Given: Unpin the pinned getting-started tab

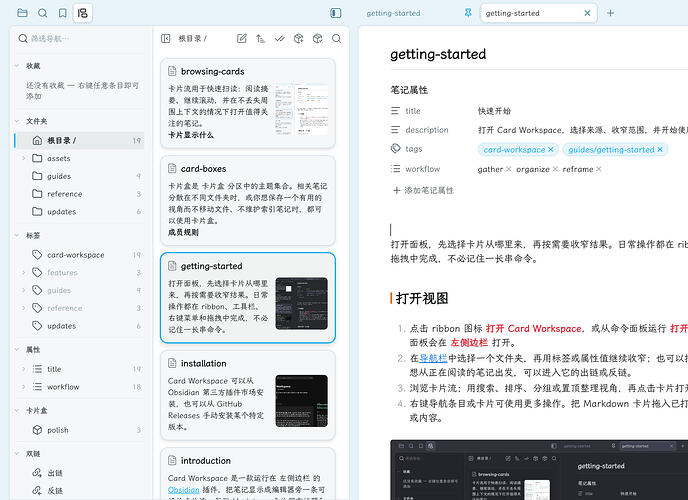Looking at the screenshot, I should pos(468,13).
